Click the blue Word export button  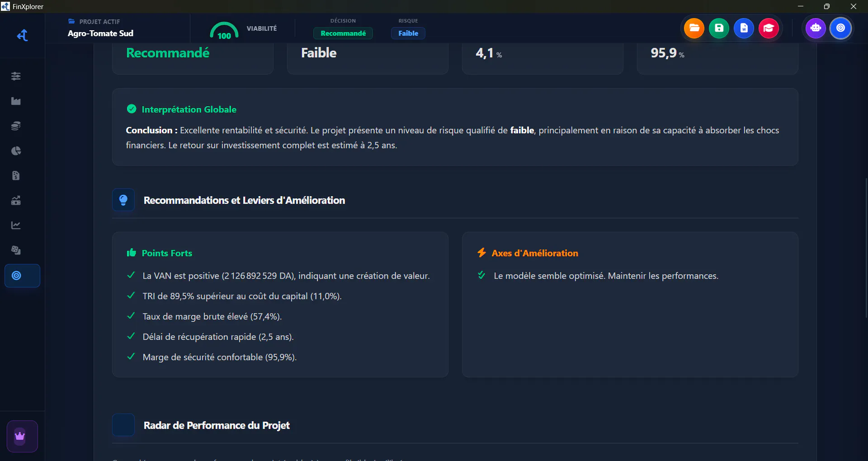click(744, 28)
